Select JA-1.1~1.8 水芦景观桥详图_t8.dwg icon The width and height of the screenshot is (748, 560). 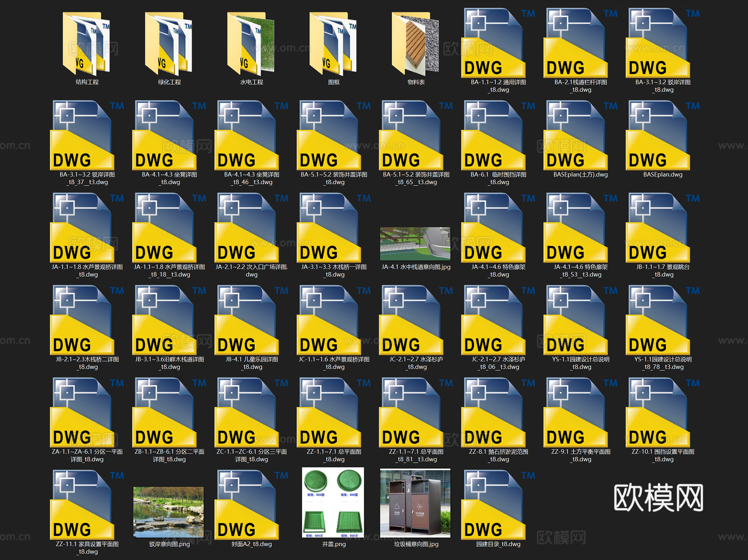click(86, 227)
